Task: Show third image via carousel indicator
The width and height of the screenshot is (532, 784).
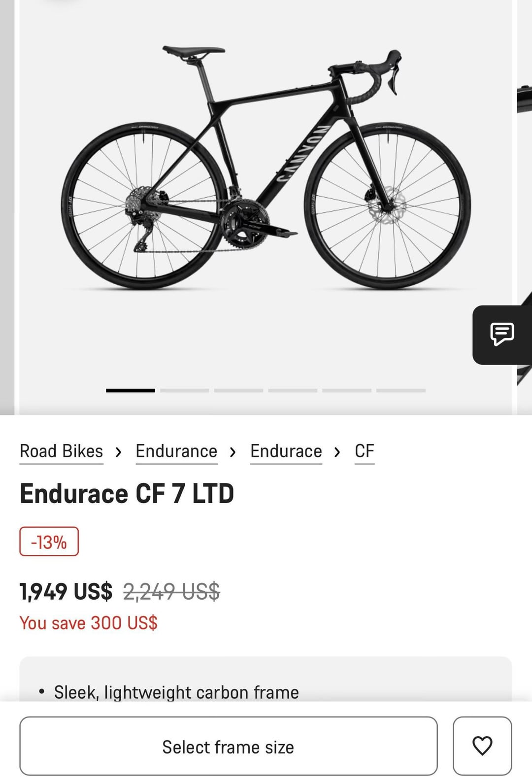Action: pos(238,390)
